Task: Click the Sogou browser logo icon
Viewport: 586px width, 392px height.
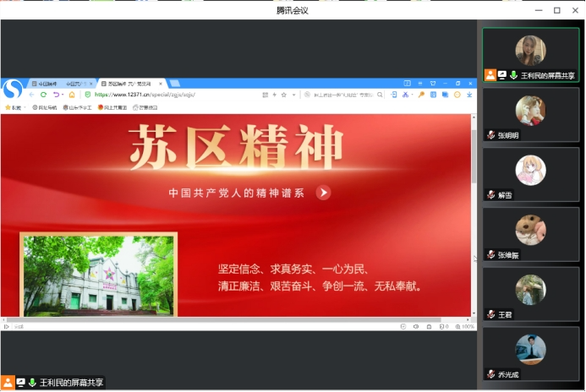Action: click(13, 89)
